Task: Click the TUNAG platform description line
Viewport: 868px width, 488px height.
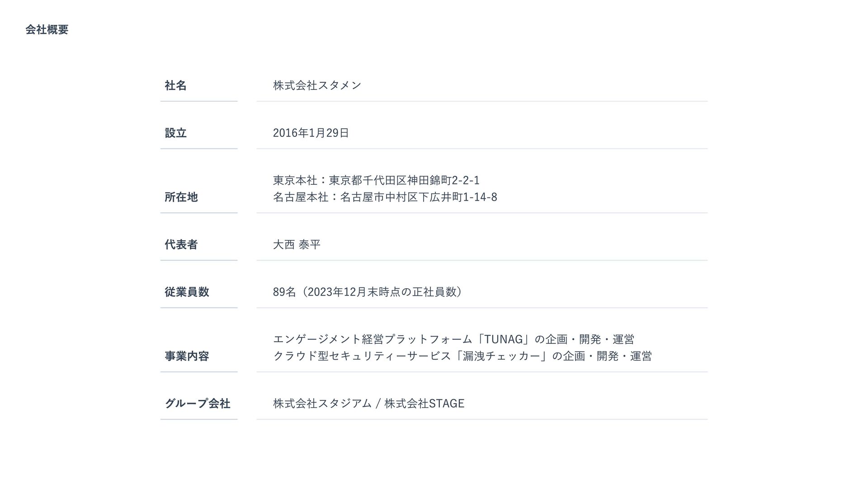Action: click(453, 339)
